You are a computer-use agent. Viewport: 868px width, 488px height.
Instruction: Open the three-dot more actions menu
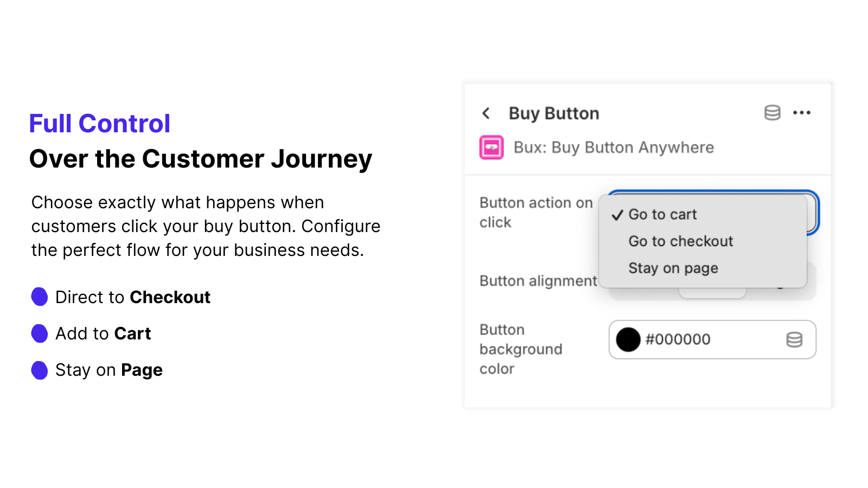[x=801, y=113]
